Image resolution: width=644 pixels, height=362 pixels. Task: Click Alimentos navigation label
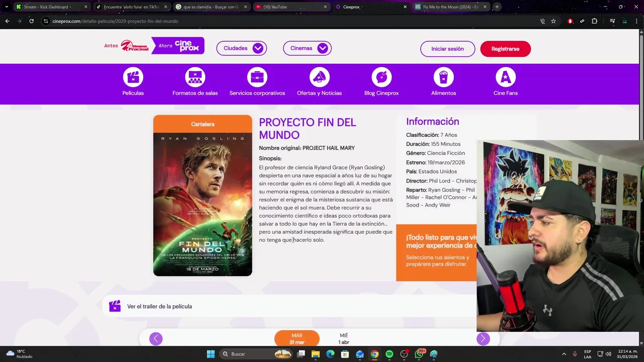(443, 93)
